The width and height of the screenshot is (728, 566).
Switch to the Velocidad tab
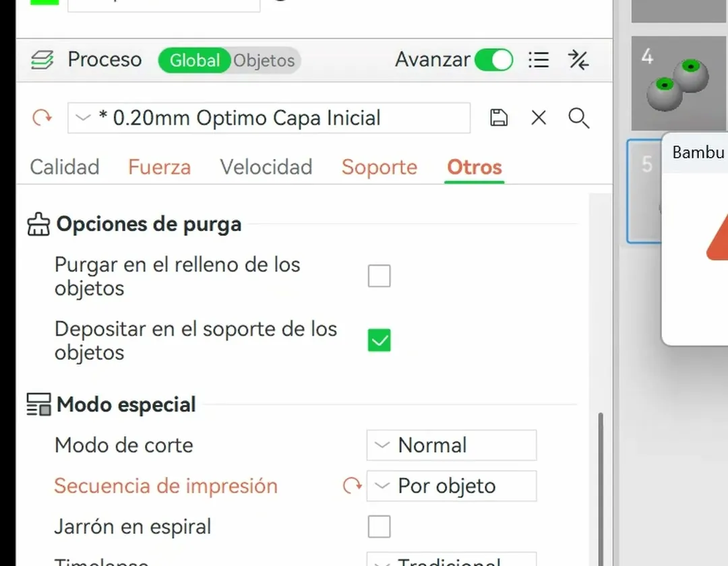pyautogui.click(x=266, y=167)
